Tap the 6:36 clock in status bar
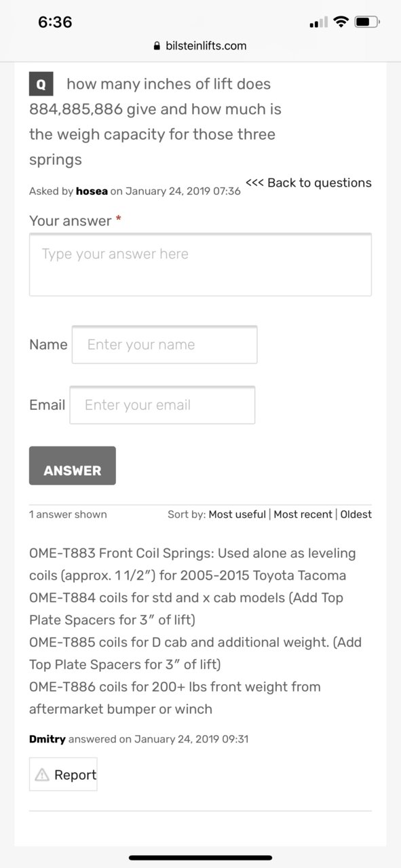Viewport: 401px width, 868px height. tap(55, 22)
